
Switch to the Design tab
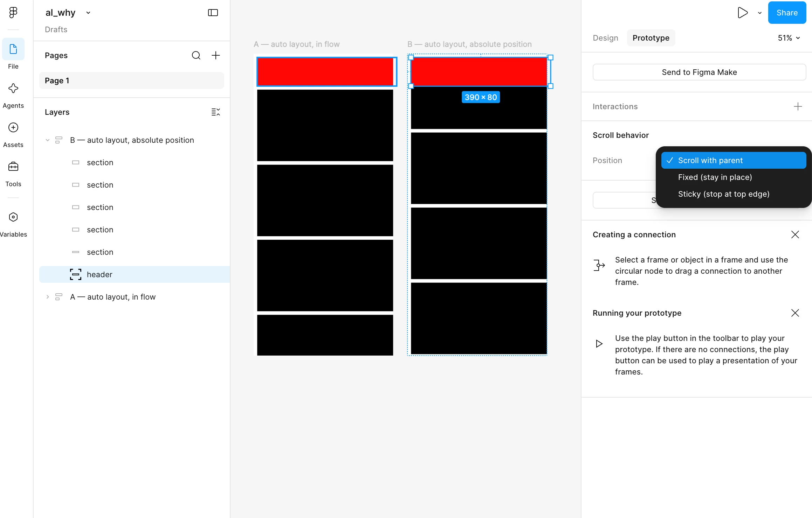click(x=605, y=38)
